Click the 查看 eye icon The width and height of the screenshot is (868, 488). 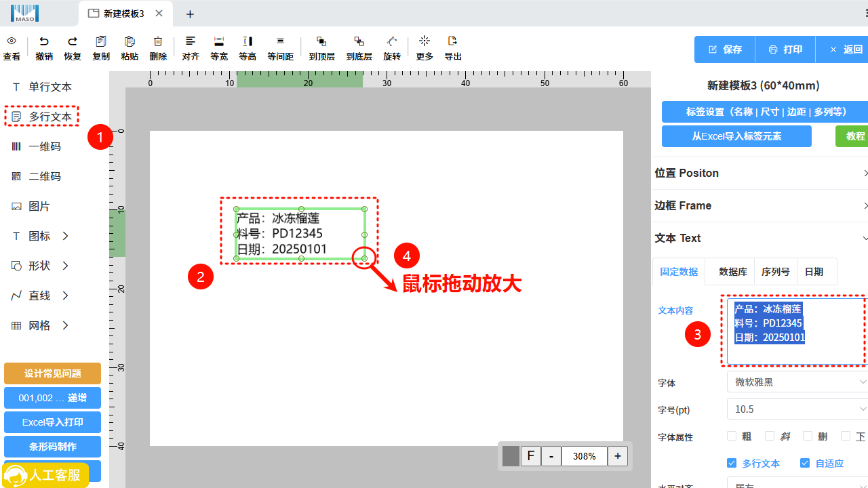[12, 41]
